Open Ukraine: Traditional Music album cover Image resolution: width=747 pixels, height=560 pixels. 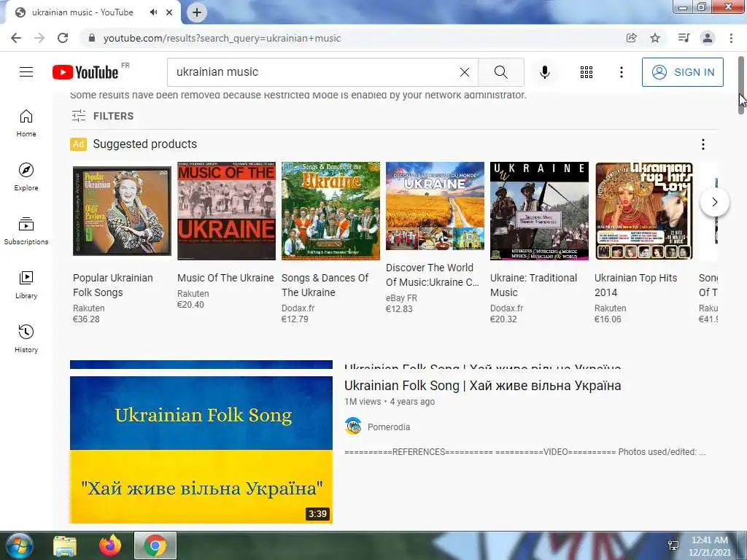[x=539, y=211]
